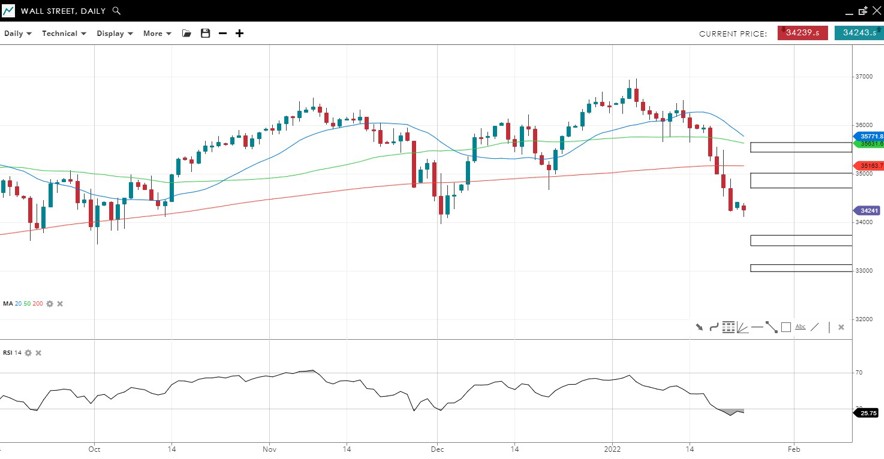The width and height of the screenshot is (884, 459).
Task: Select the horizontal line tool
Action: (757, 327)
